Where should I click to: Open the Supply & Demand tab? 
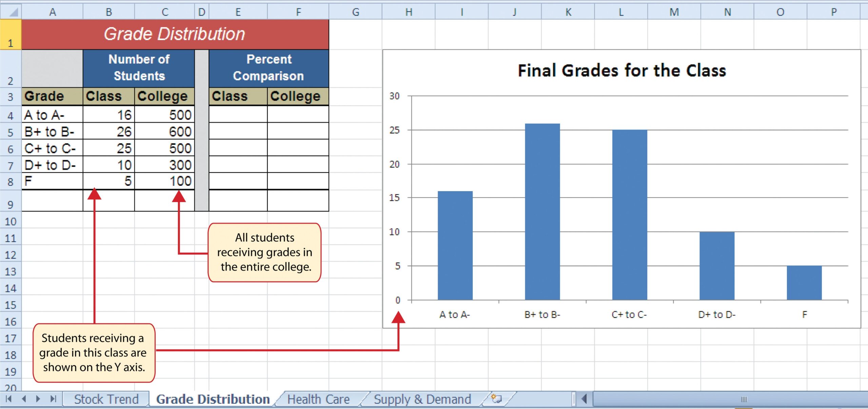422,399
